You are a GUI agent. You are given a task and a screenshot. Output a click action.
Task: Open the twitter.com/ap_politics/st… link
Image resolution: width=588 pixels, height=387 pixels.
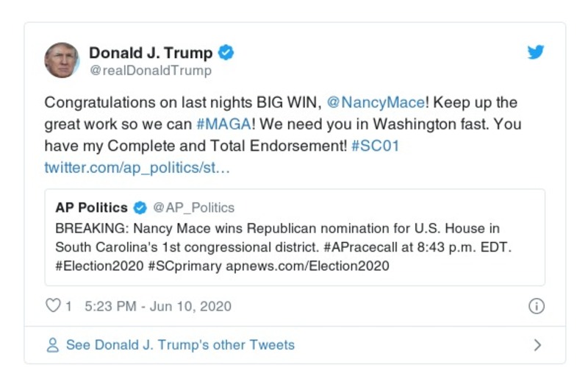tap(137, 167)
